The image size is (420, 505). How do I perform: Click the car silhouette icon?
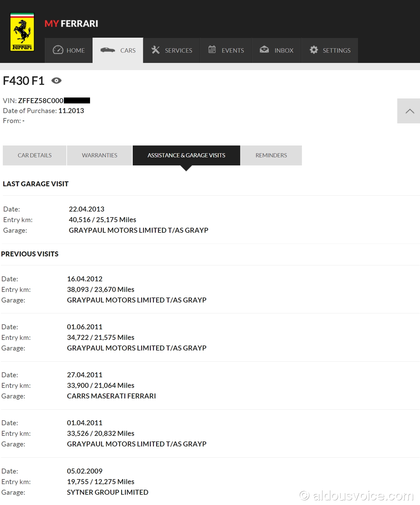pyautogui.click(x=108, y=50)
